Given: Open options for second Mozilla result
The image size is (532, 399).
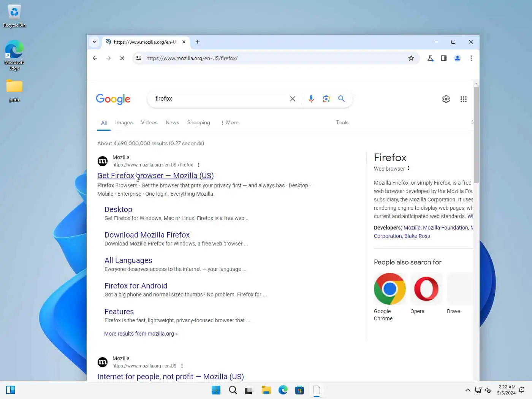Looking at the screenshot, I should click(182, 366).
